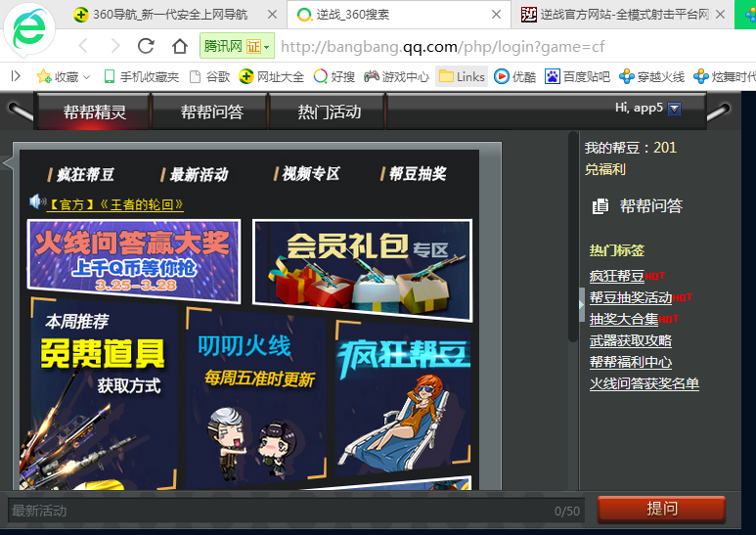756x535 pixels.
Task: Select the 热门活动 navigation tab
Action: tap(330, 111)
